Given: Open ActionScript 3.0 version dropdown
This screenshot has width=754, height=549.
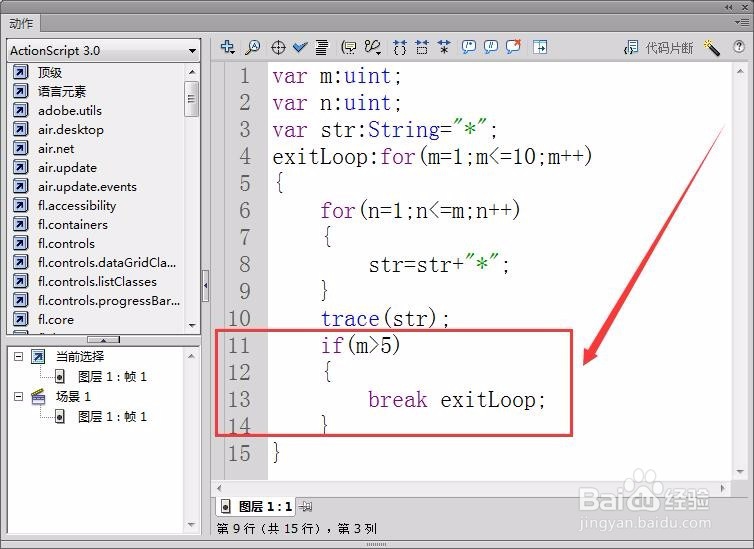Looking at the screenshot, I should [x=103, y=50].
